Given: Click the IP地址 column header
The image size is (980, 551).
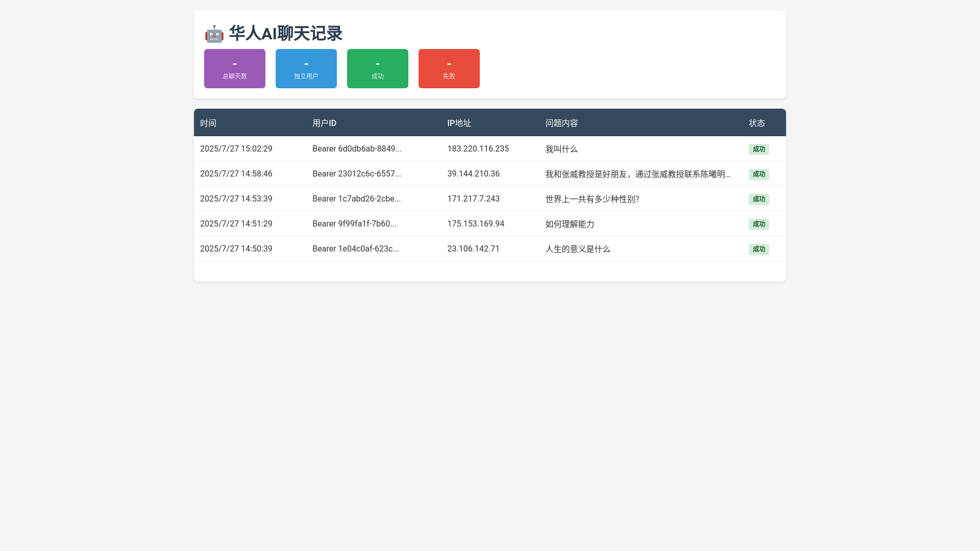Looking at the screenshot, I should tap(459, 123).
